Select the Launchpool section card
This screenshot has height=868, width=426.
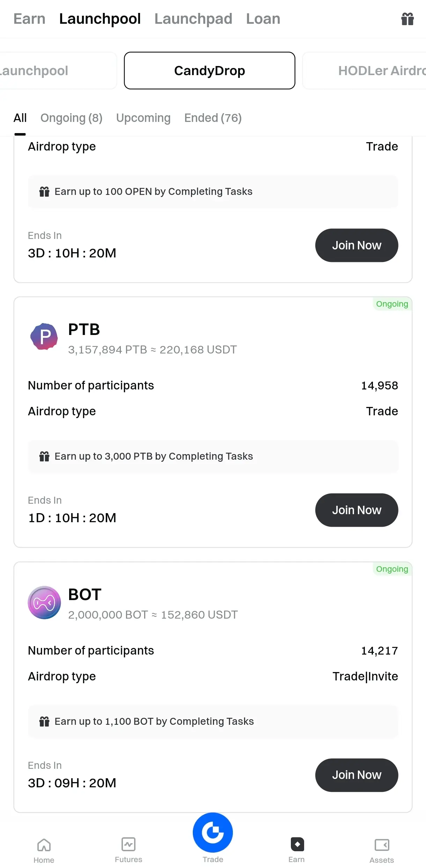pyautogui.click(x=58, y=71)
